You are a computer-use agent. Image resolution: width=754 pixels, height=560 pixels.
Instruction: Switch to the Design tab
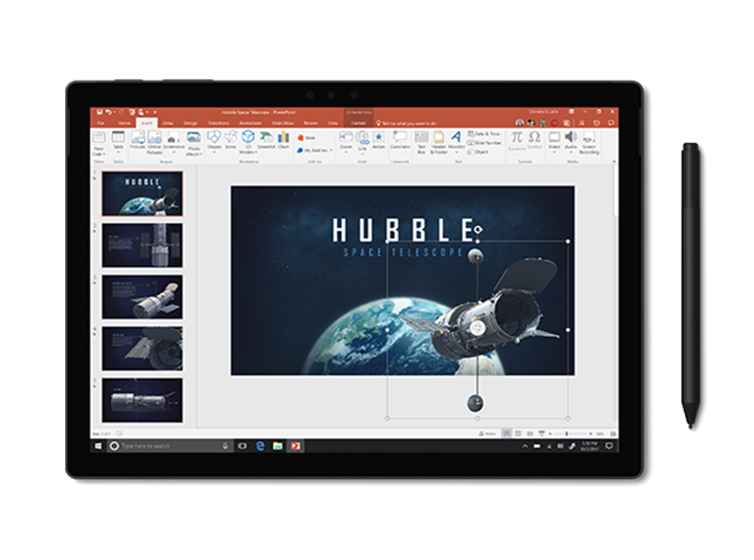tap(190, 123)
